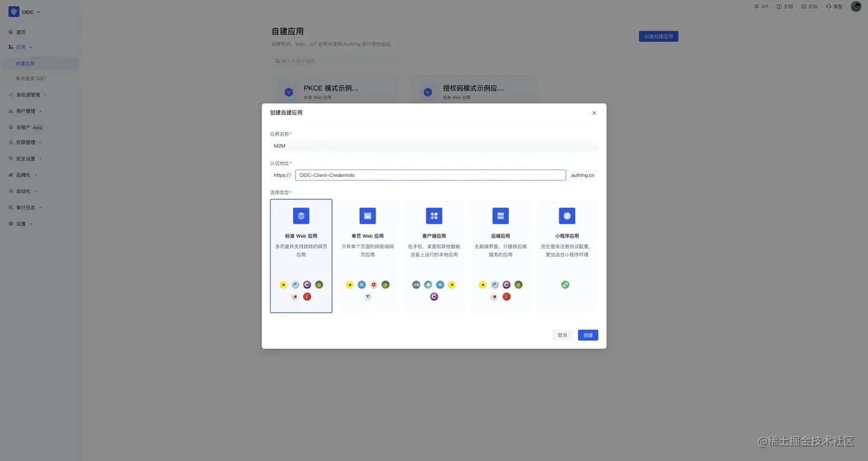868x461 pixels.
Task: Click the Android icon in the 客户端应用 card
Action: click(x=428, y=285)
